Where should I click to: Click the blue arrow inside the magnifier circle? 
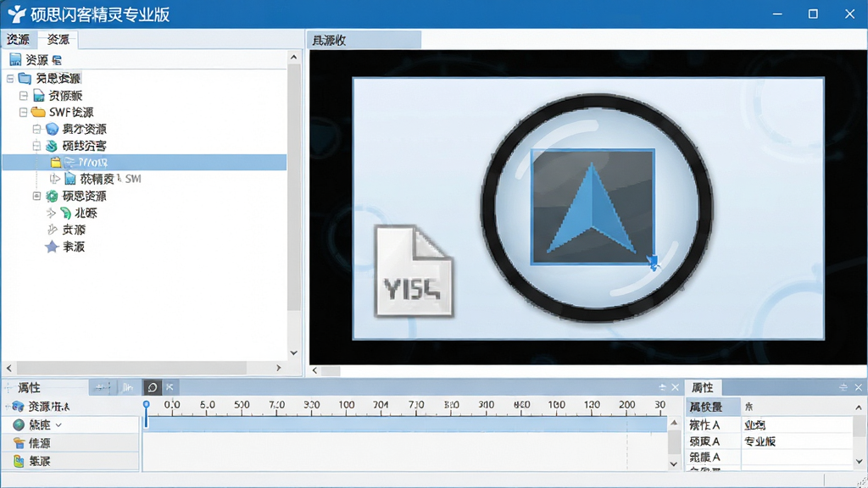(x=593, y=208)
